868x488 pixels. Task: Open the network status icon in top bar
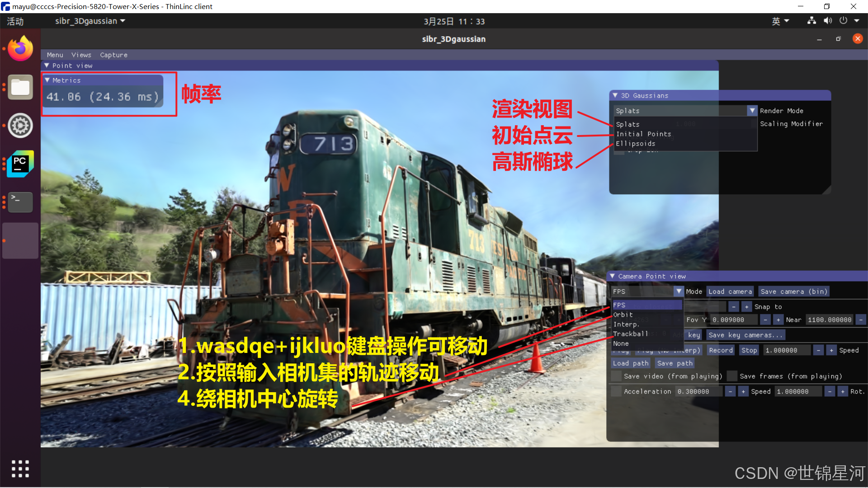[x=812, y=21]
